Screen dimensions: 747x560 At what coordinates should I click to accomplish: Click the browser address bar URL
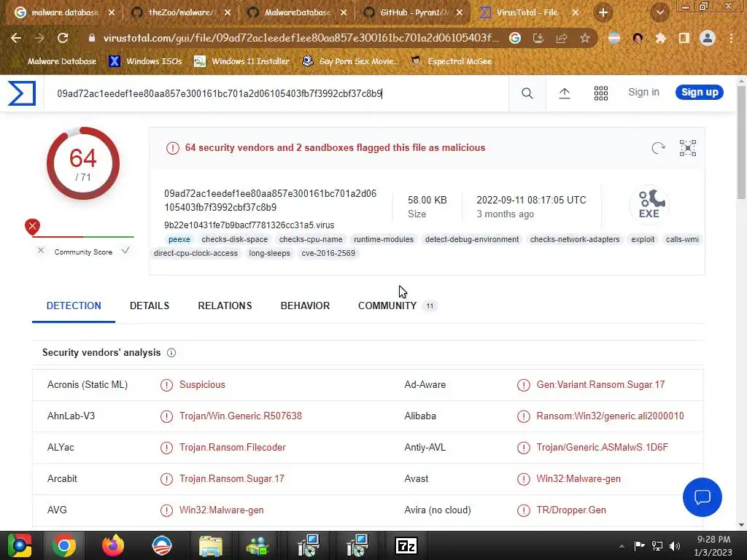point(301,38)
